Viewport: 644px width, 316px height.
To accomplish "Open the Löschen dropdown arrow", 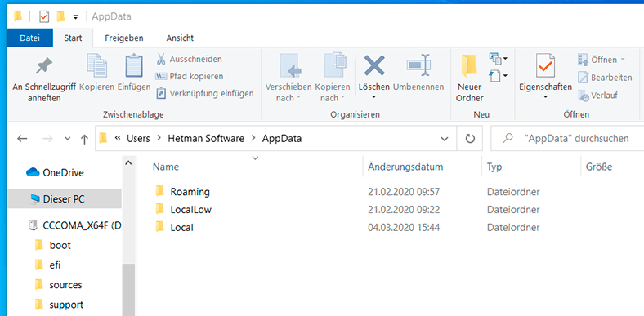I will pyautogui.click(x=373, y=98).
